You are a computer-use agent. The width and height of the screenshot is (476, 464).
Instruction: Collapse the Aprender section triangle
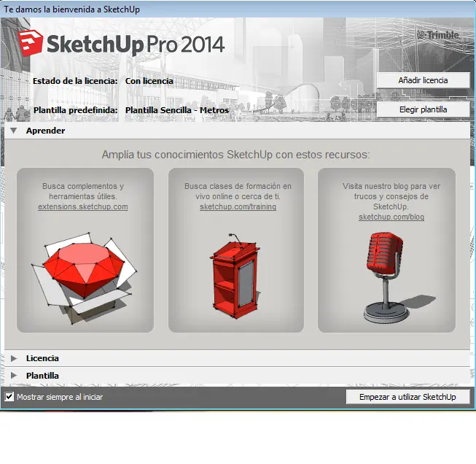(13, 131)
